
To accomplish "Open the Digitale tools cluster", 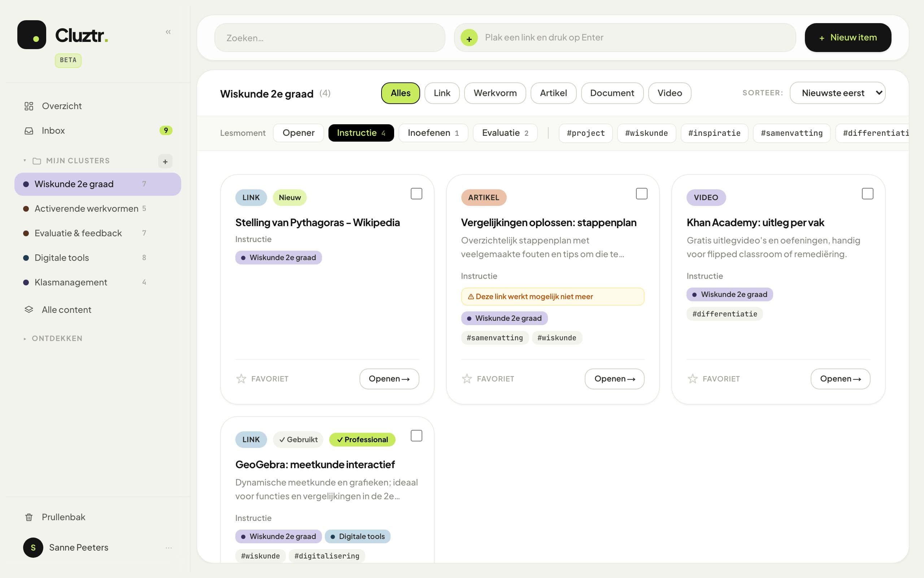I will 97,258.
